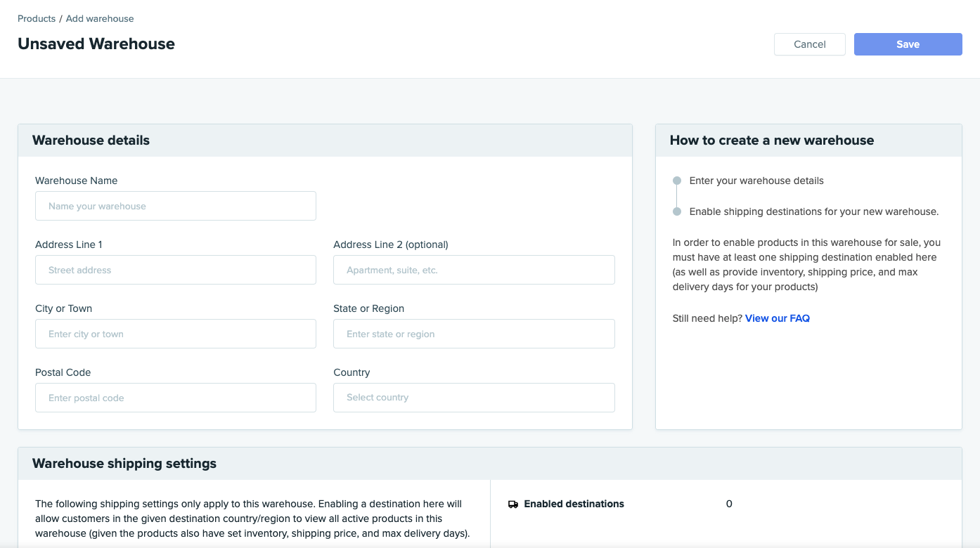Click the City or Town input
980x548 pixels.
coord(176,334)
